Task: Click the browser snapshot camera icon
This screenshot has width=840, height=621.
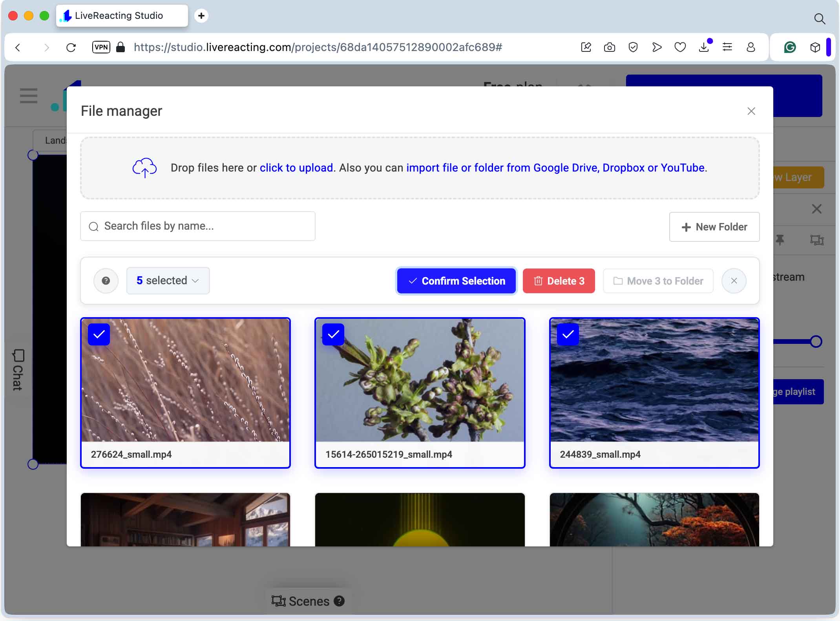Action: (609, 47)
